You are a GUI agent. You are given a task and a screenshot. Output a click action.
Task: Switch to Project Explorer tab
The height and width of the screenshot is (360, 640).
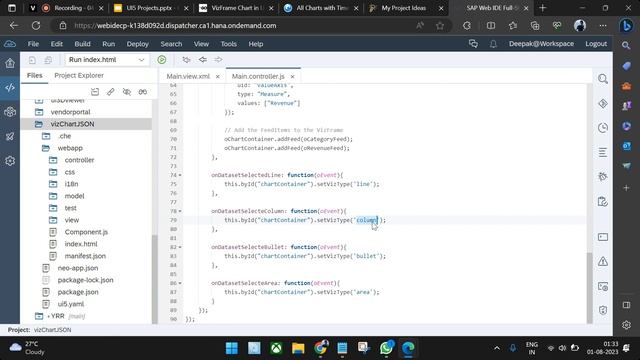tap(79, 76)
